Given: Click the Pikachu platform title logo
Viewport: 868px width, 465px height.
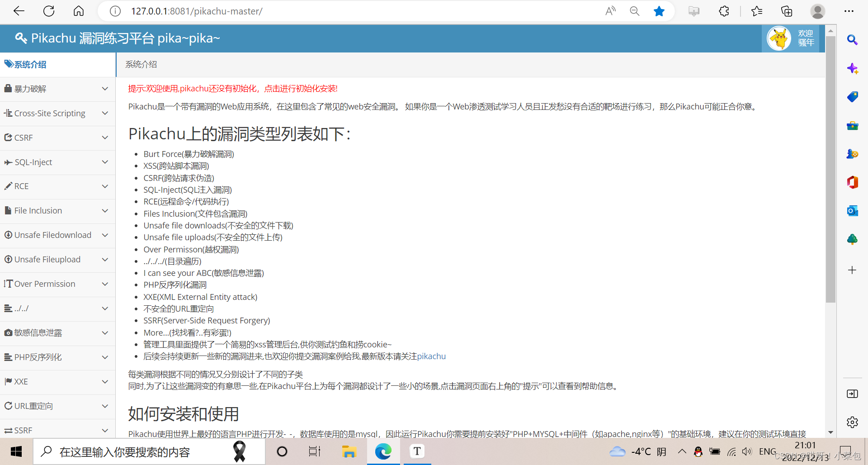Looking at the screenshot, I should tap(118, 38).
